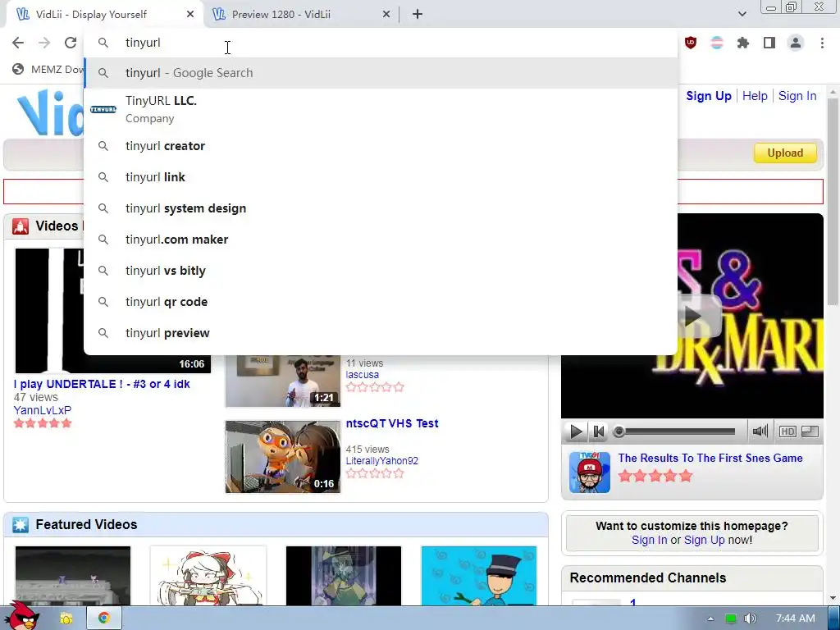The height and width of the screenshot is (630, 840).
Task: Open the MEMZ bookmark in bookmarks bar
Action: pyautogui.click(x=48, y=69)
